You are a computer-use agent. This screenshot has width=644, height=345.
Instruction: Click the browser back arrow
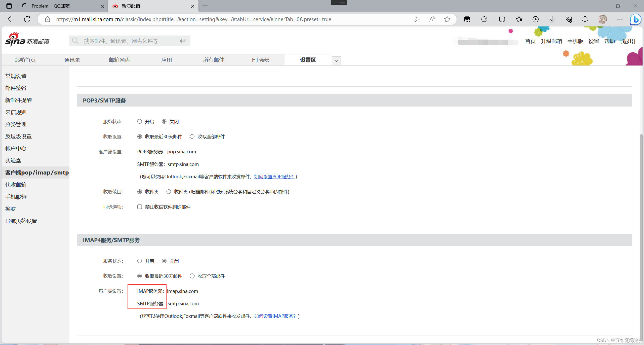(11, 19)
